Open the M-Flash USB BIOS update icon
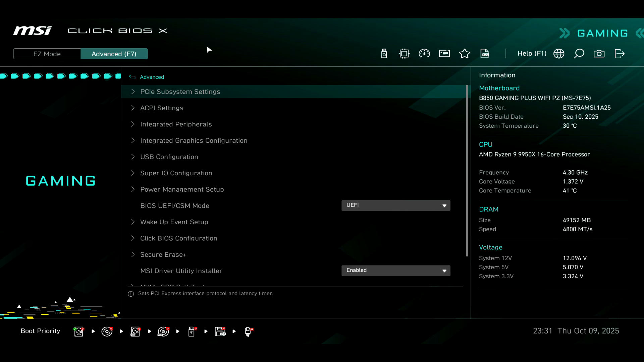The image size is (644, 362). coord(384,54)
